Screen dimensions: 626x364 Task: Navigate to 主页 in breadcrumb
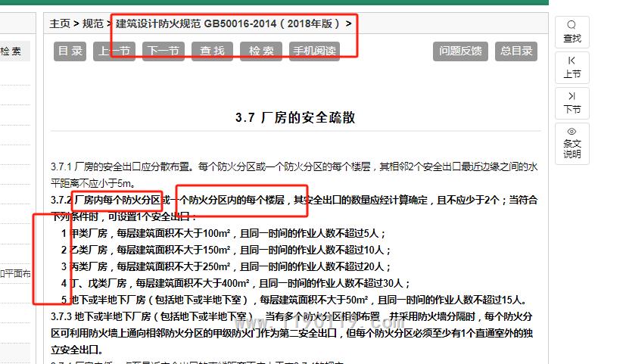(60, 23)
